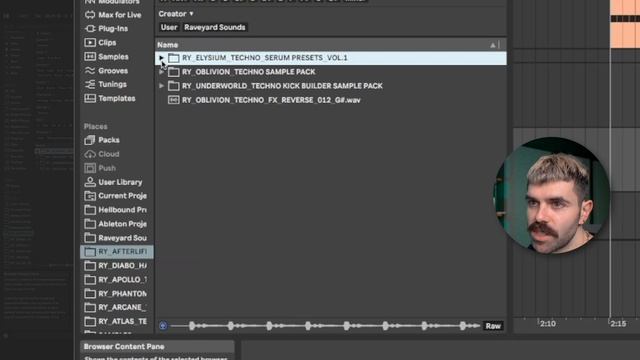Open Raveyard Sou folder in Places

(116, 238)
